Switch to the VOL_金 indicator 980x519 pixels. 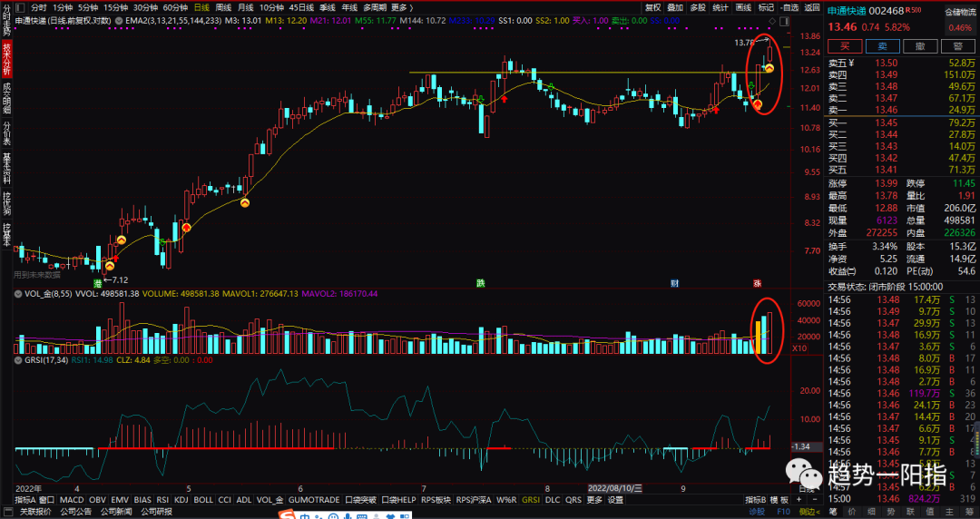coord(270,500)
